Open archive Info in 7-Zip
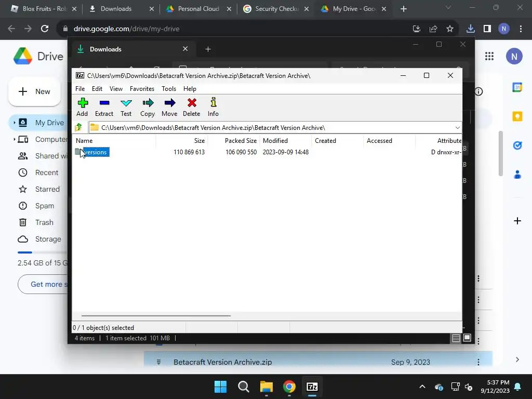 click(213, 107)
